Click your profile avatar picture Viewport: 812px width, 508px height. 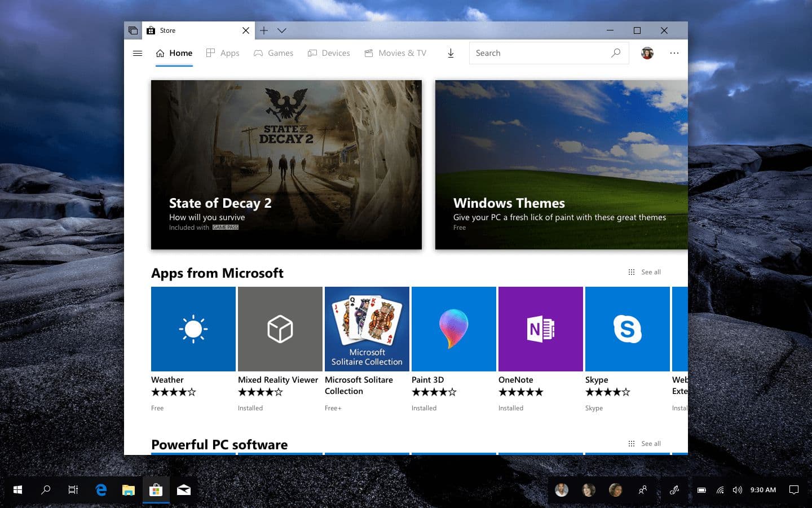click(647, 52)
